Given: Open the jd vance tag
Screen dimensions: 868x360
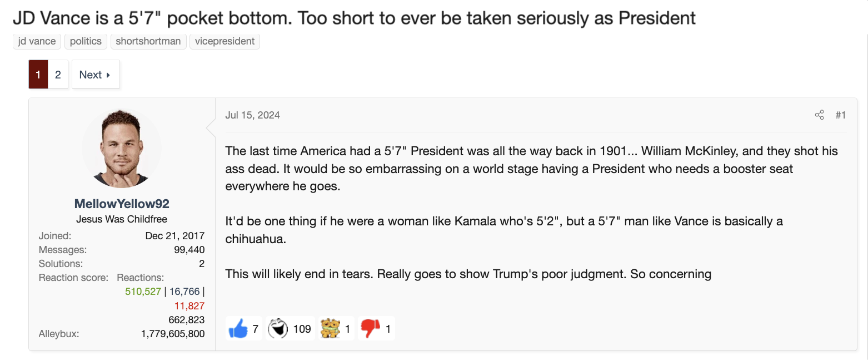Looking at the screenshot, I should point(37,41).
